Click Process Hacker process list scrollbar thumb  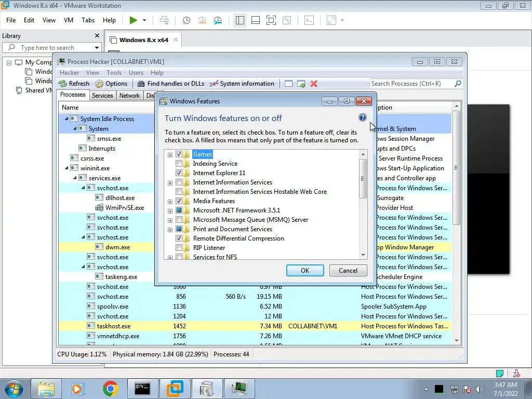tap(456, 168)
